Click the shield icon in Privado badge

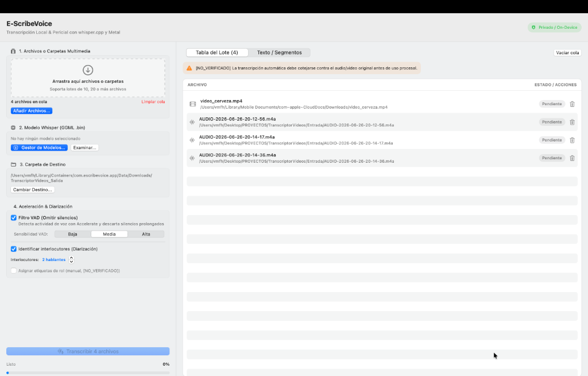pyautogui.click(x=533, y=28)
